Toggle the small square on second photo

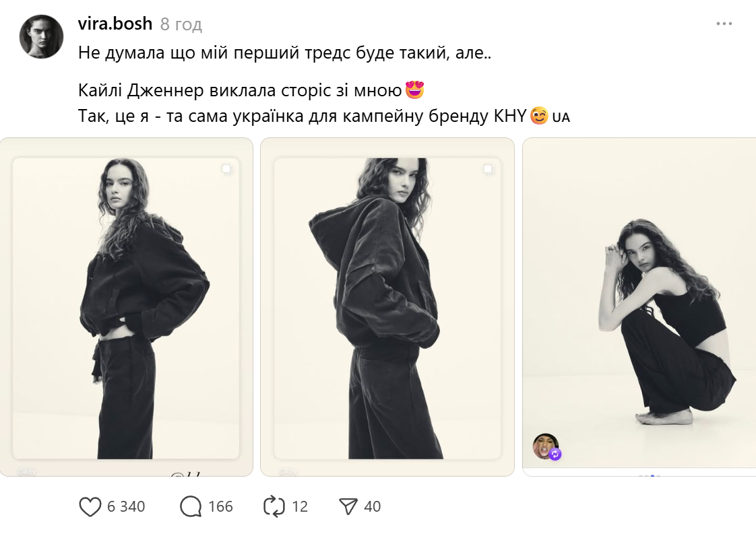[x=488, y=169]
